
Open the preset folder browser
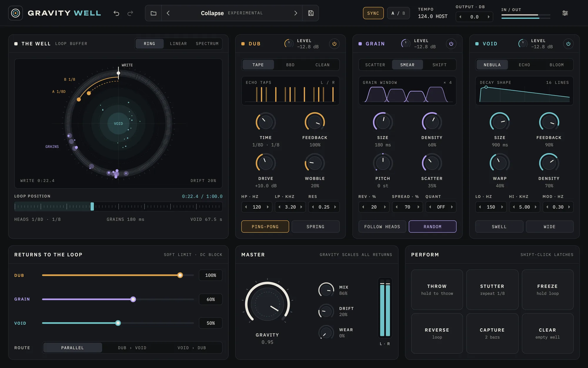tap(153, 13)
